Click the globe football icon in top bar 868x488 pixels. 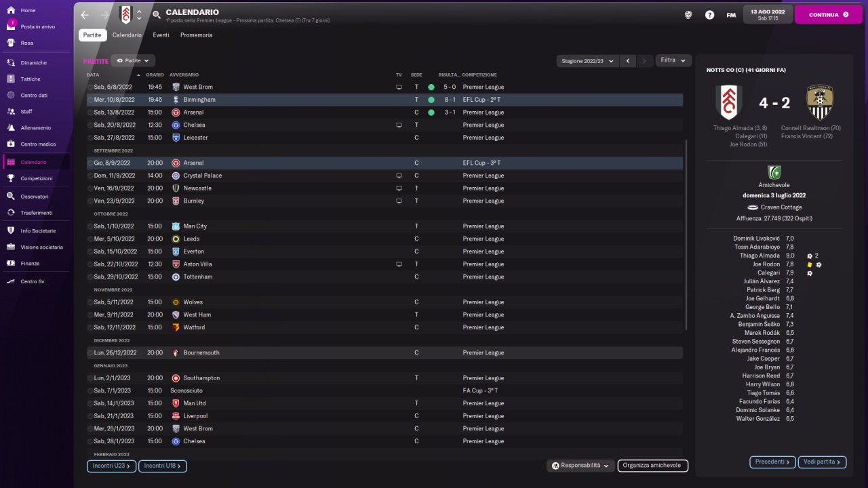pos(688,15)
